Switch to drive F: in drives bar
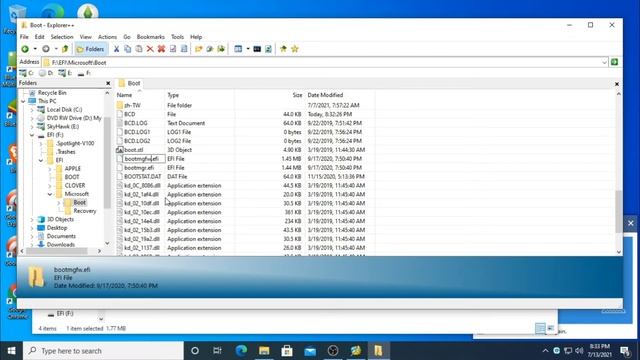Viewport: 640px width, 360px height. tap(84, 73)
